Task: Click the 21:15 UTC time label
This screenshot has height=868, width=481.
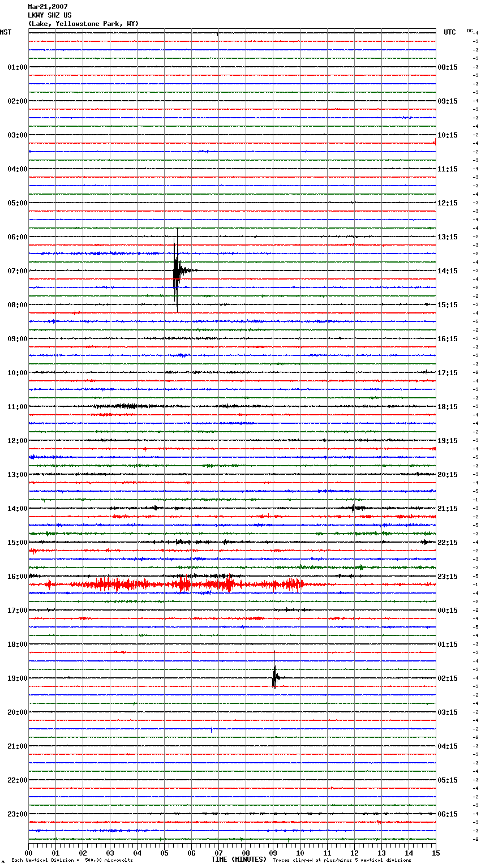Action: tap(448, 509)
